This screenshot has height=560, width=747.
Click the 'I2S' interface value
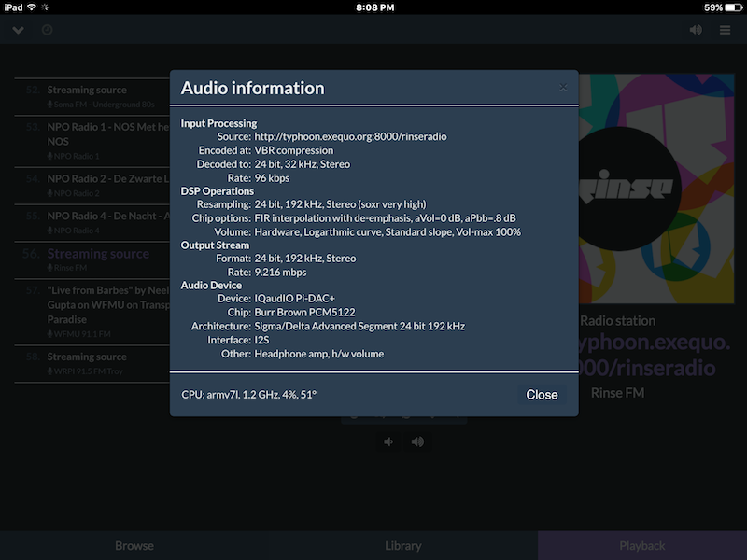pyautogui.click(x=262, y=340)
